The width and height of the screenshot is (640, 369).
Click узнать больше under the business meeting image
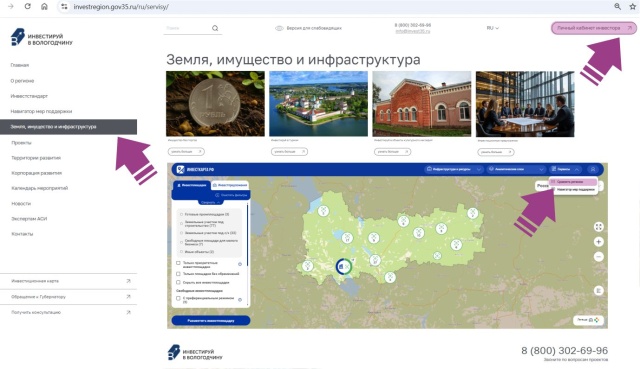click(496, 152)
